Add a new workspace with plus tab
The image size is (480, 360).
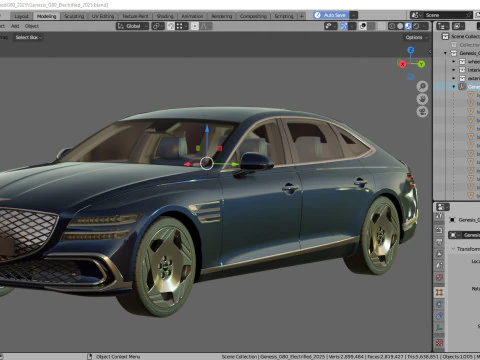(301, 16)
